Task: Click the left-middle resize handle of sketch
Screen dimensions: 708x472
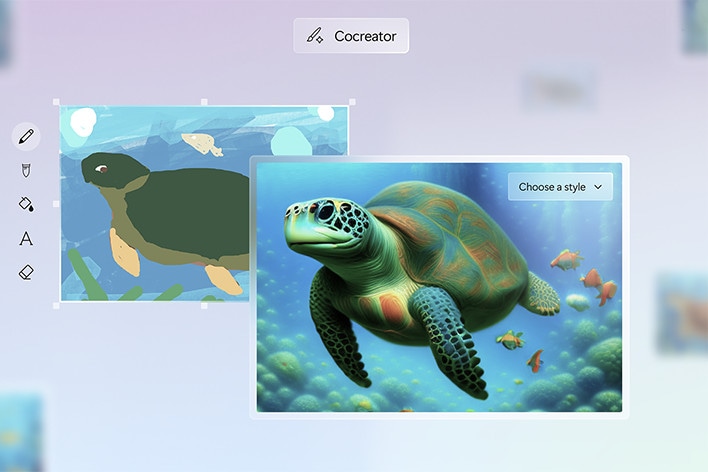Action: 57,204
